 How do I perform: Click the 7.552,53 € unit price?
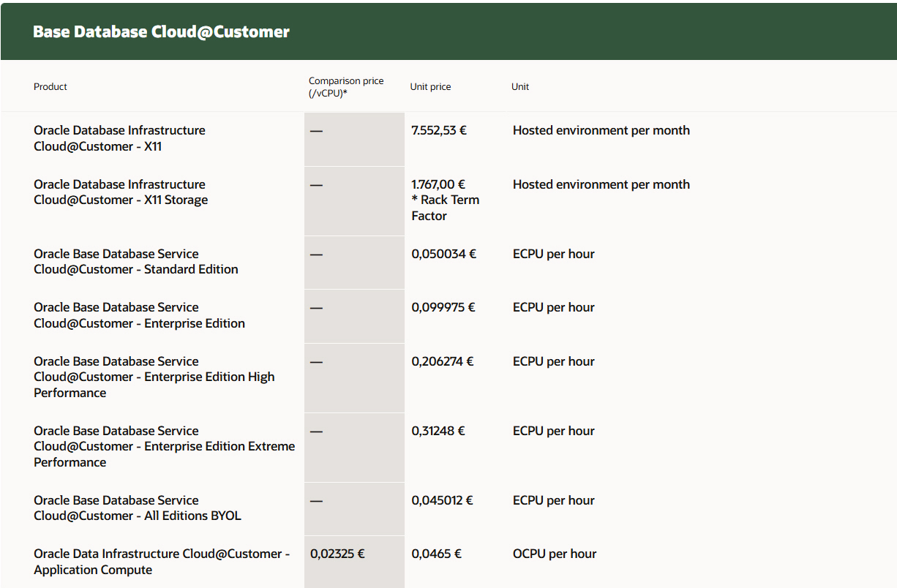[439, 130]
